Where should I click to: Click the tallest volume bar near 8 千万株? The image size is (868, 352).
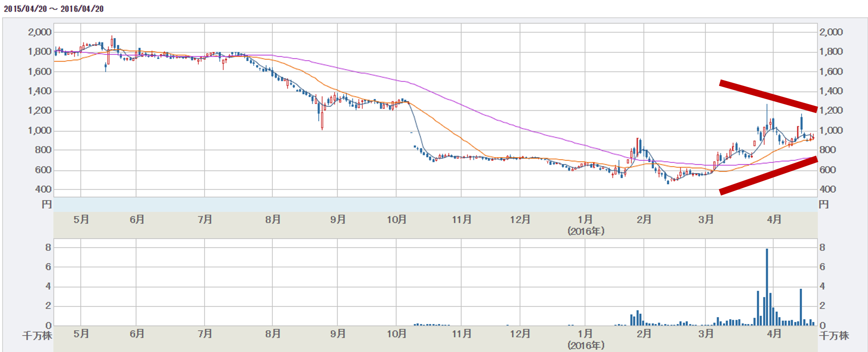[x=767, y=287]
